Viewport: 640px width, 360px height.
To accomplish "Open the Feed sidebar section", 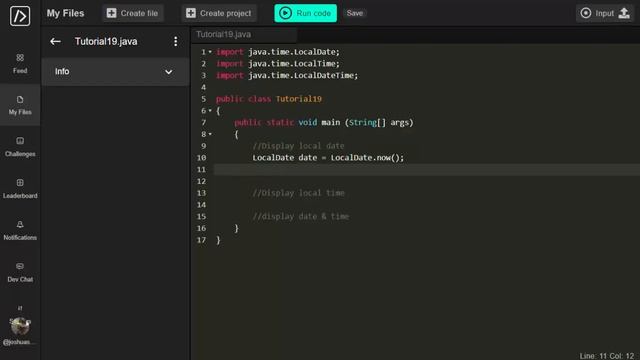I will pos(20,63).
